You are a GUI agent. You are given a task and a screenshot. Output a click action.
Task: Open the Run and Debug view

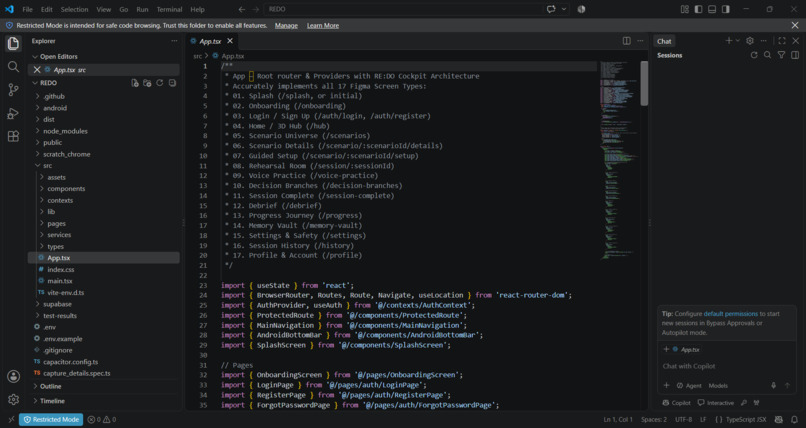(13, 113)
